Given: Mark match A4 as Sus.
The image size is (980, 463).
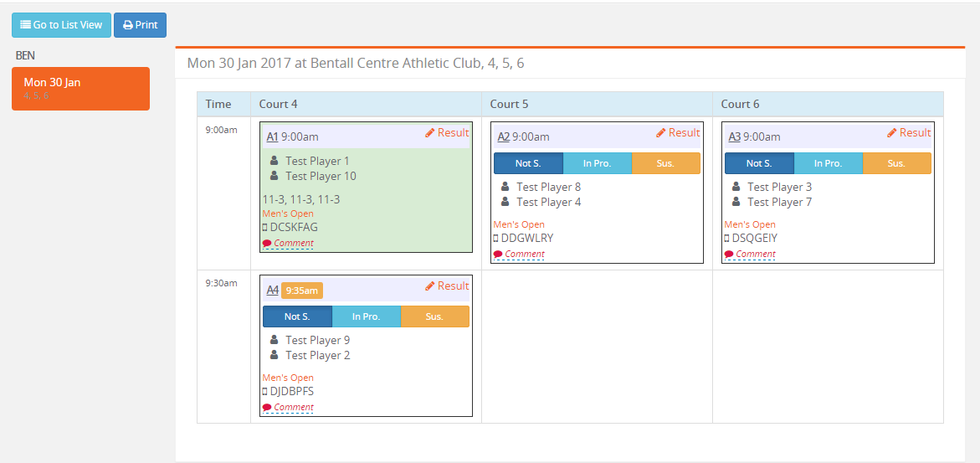Looking at the screenshot, I should [x=434, y=316].
